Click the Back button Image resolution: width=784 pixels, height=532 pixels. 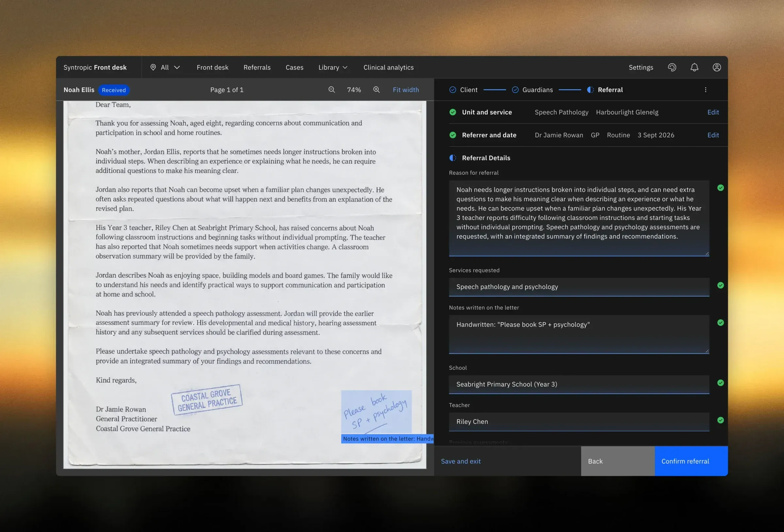click(x=618, y=461)
